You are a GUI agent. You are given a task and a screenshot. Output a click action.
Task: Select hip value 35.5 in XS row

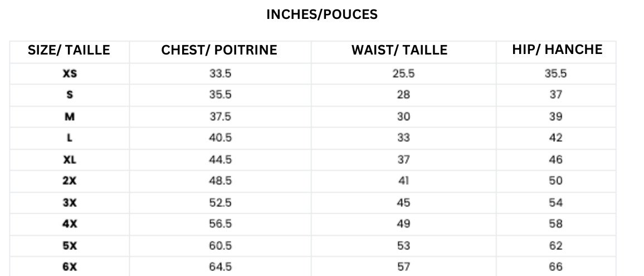(x=555, y=74)
